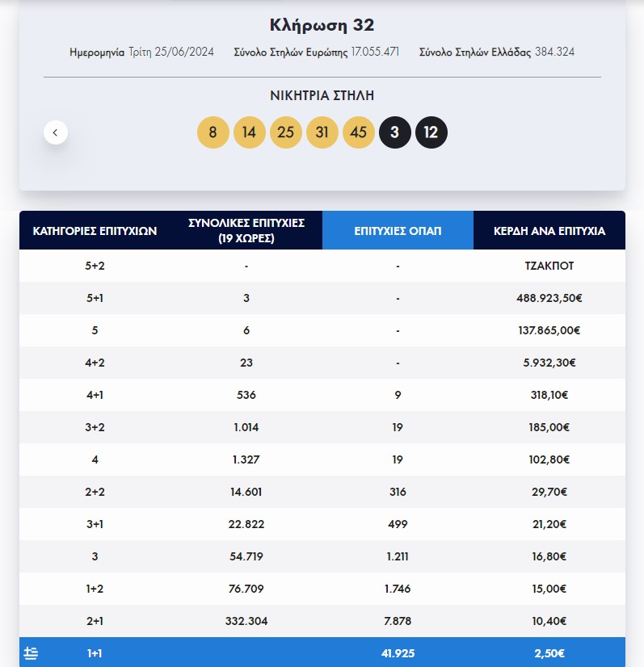Expand the ΚΑΤΗΓΟΡΙΕΣ ΕΠΙΤΥΧΙΩΝ column header
The width and height of the screenshot is (644, 667).
point(95,229)
